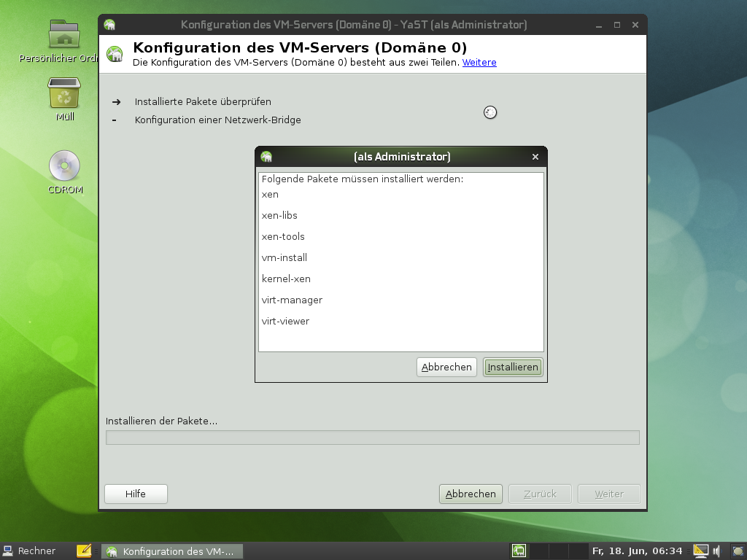Select the kernel-xen entry in the package list
Viewport: 747px width, 560px height.
(x=286, y=279)
